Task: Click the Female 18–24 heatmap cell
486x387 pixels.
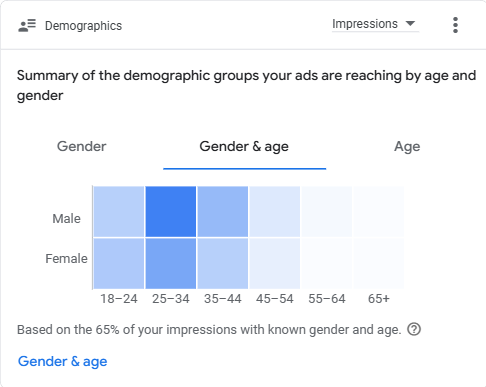Action: (119, 263)
